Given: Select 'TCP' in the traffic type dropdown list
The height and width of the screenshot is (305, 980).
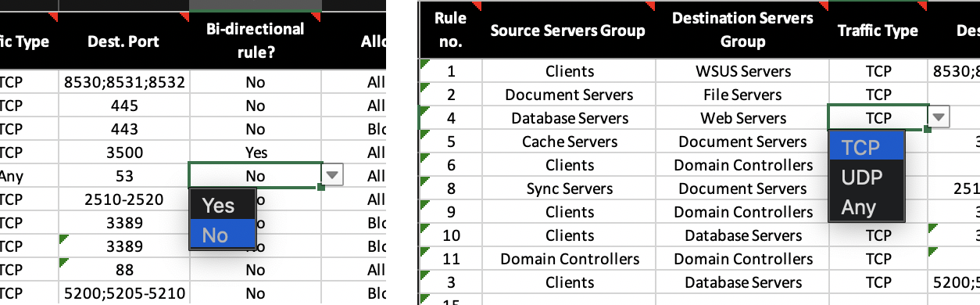Looking at the screenshot, I should 866,147.
